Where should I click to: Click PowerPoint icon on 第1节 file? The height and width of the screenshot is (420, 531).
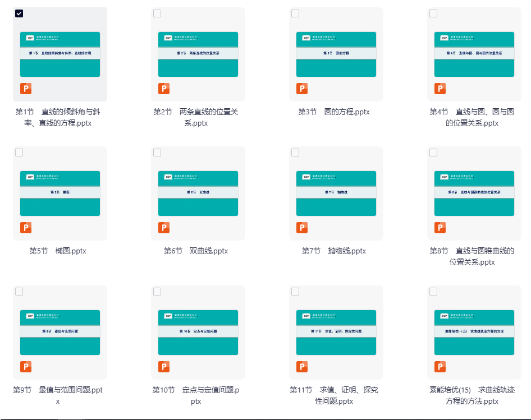(x=26, y=89)
